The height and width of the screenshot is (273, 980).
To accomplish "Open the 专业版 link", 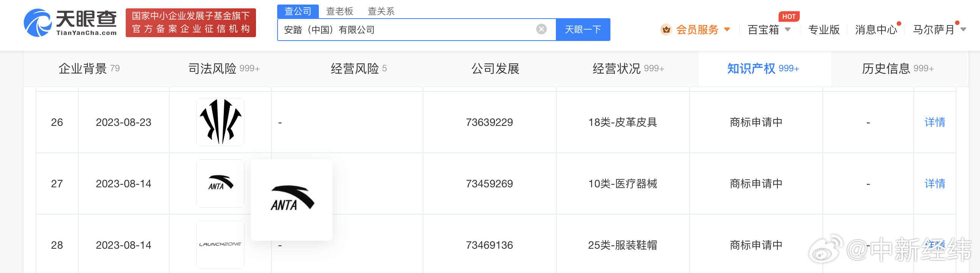I will pyautogui.click(x=824, y=30).
